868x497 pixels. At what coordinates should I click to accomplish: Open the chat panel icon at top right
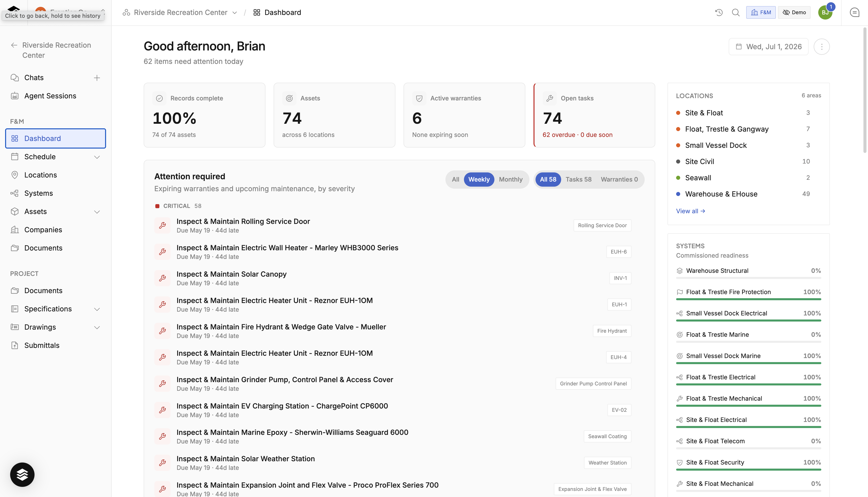[x=854, y=13]
